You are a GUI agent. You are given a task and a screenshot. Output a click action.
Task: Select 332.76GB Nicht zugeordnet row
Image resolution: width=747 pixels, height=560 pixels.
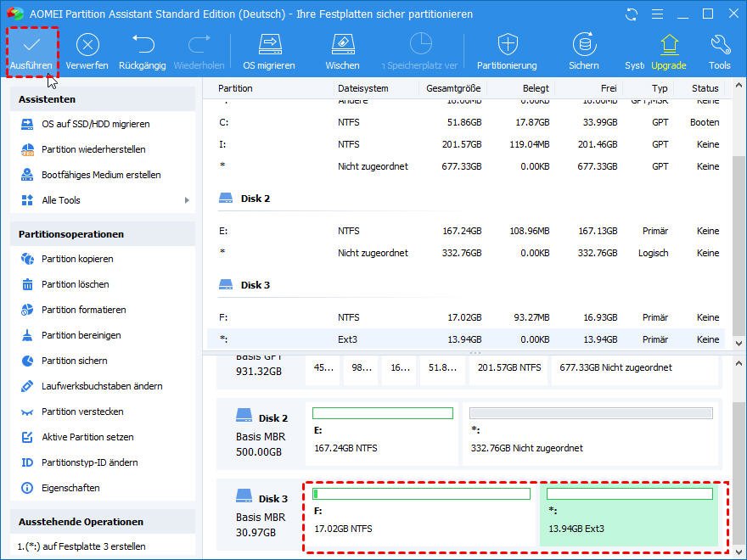click(466, 254)
